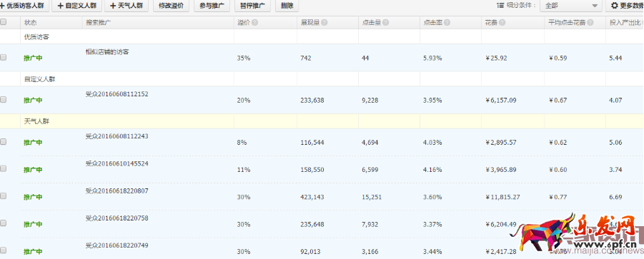The width and height of the screenshot is (644, 259).
Task: Open 更多数据 gear settings
Action: [x=625, y=6]
